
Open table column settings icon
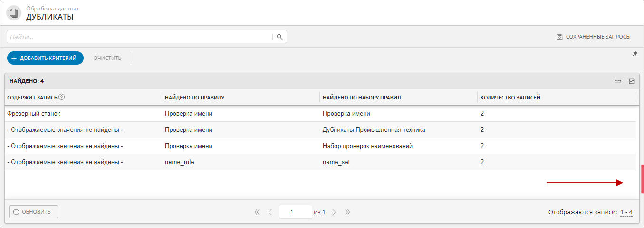(x=632, y=81)
